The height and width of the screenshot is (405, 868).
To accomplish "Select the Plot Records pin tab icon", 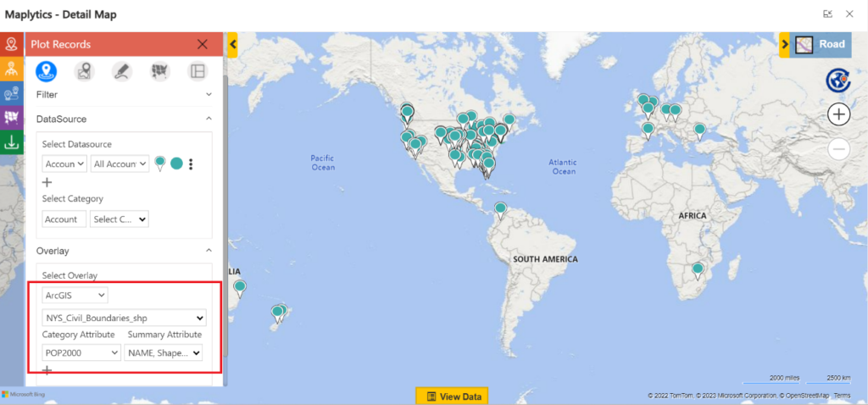I will (x=46, y=72).
